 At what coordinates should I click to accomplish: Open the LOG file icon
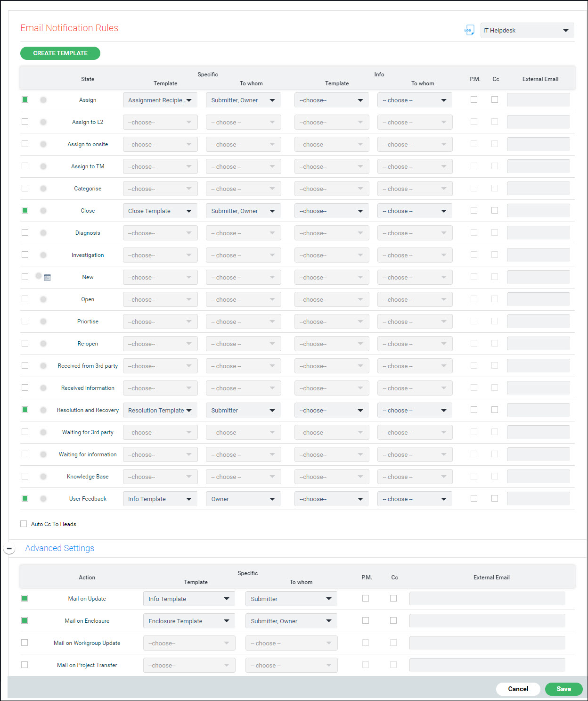469,31
